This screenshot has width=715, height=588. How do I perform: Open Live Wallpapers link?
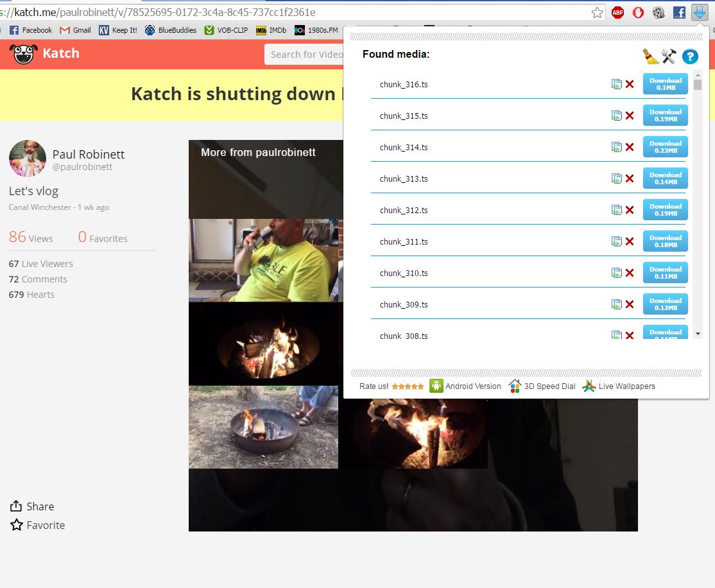619,386
